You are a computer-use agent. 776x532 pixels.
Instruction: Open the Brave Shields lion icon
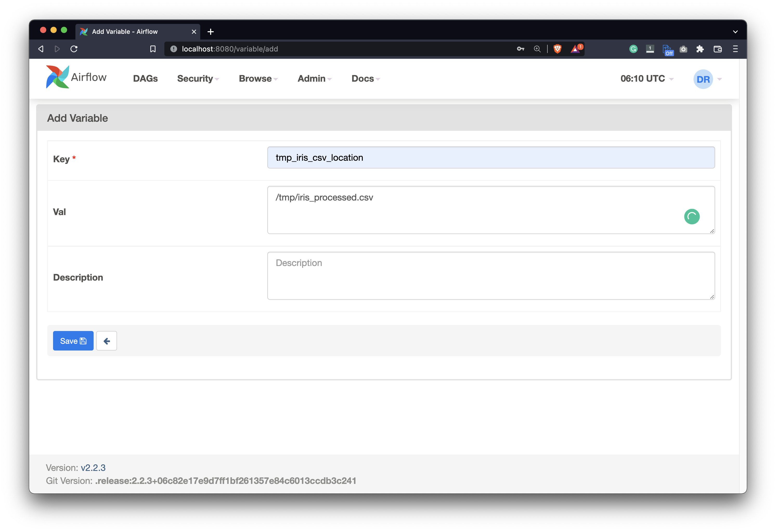tap(557, 49)
